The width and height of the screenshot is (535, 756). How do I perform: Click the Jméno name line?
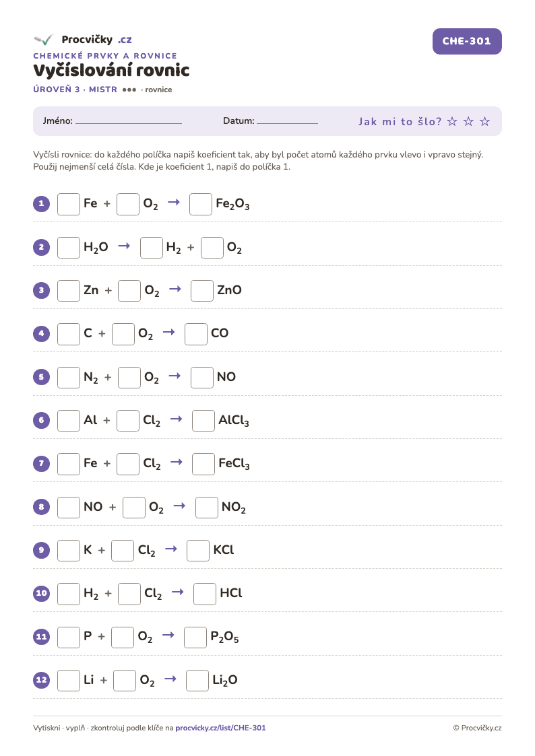pos(129,123)
